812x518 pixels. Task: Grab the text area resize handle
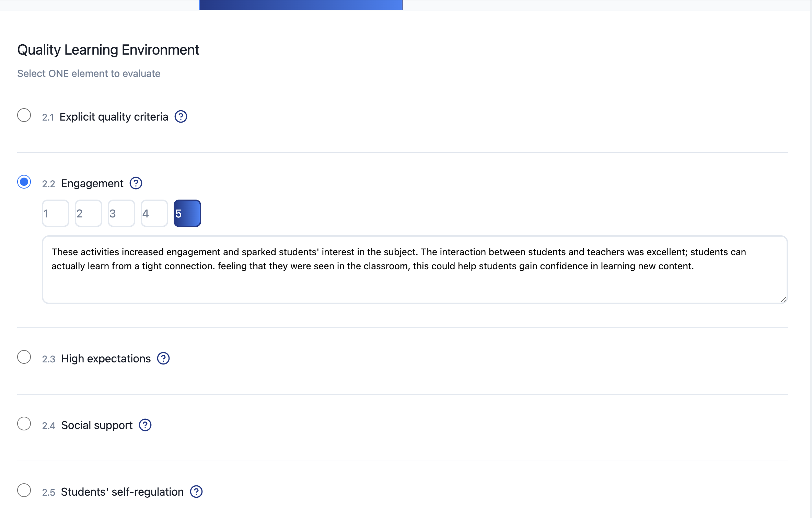[783, 300]
